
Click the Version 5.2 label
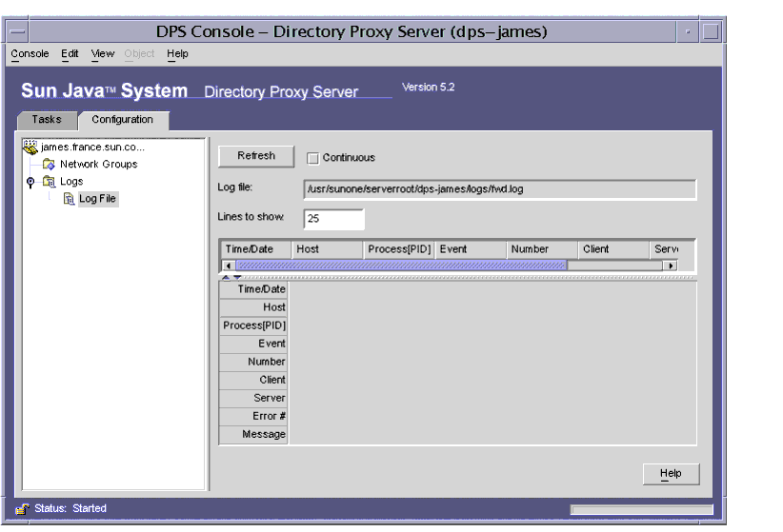429,88
